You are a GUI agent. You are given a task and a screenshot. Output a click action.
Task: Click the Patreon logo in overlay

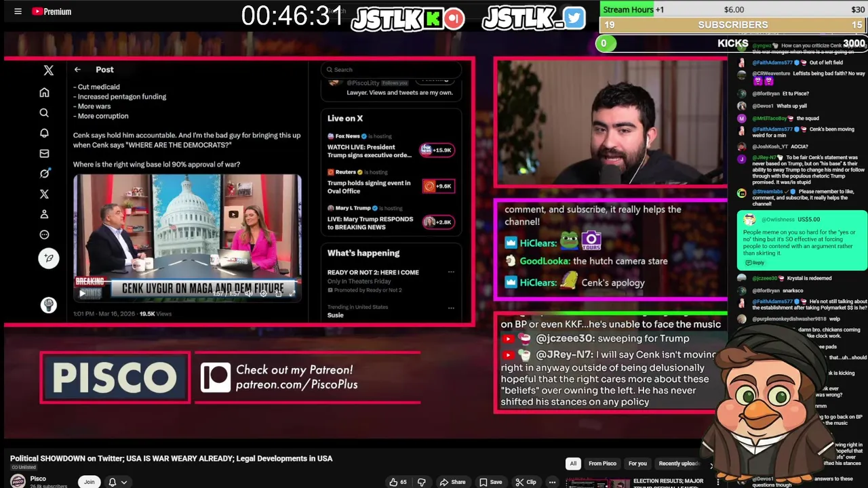[x=215, y=378]
